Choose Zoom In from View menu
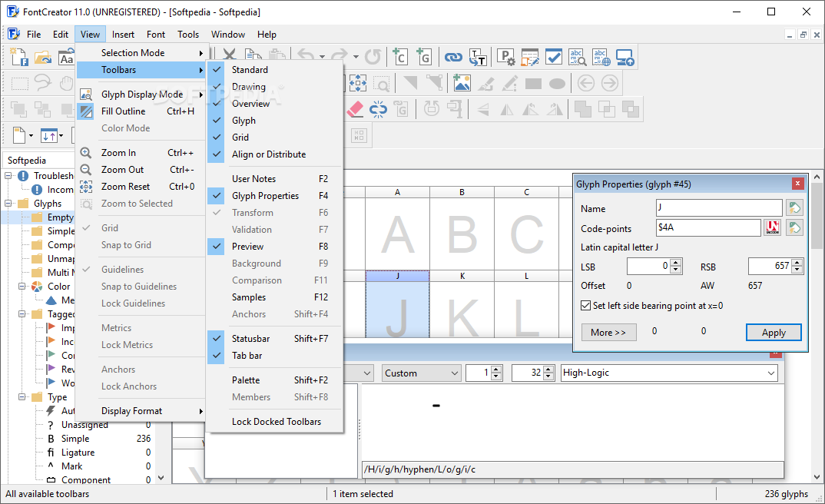Image resolution: width=825 pixels, height=504 pixels. [x=141, y=153]
